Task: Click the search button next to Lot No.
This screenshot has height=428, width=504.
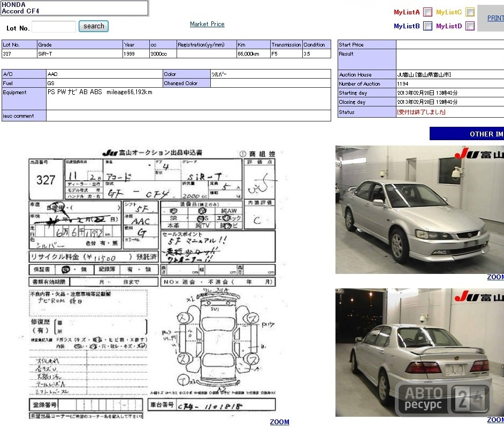Action: coord(94,26)
